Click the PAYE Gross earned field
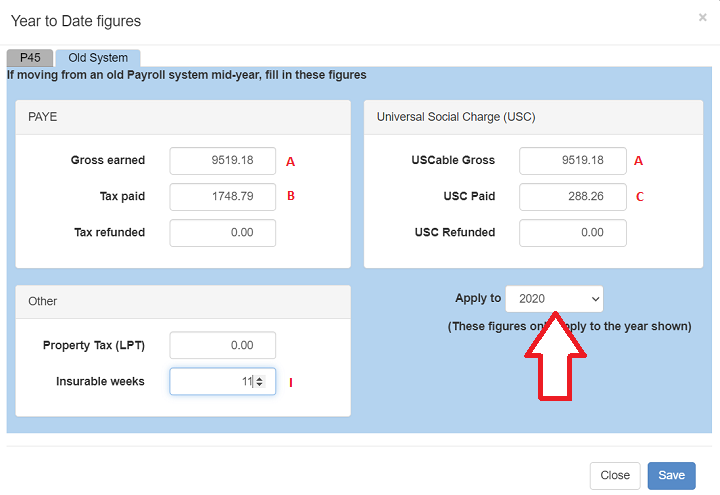Image resolution: width=720 pixels, height=495 pixels. tap(222, 160)
